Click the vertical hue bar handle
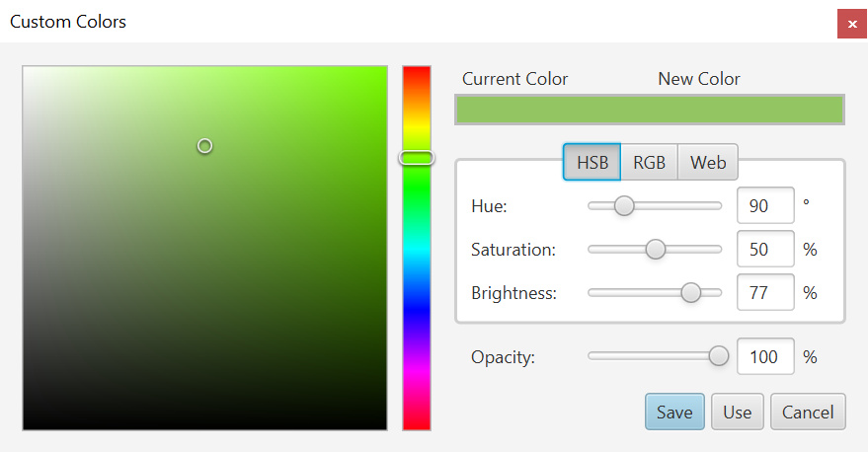The width and height of the screenshot is (868, 452). click(417, 158)
